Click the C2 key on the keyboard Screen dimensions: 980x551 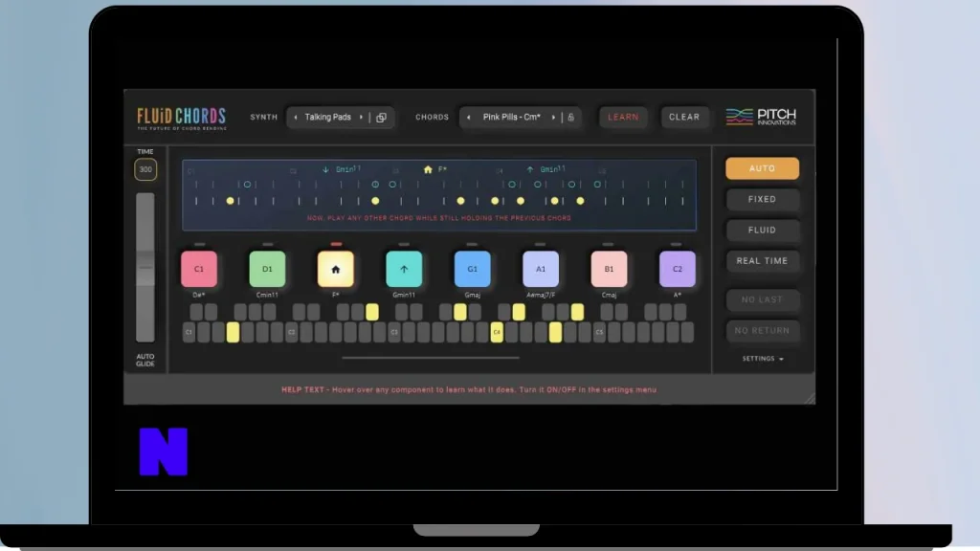coord(291,332)
